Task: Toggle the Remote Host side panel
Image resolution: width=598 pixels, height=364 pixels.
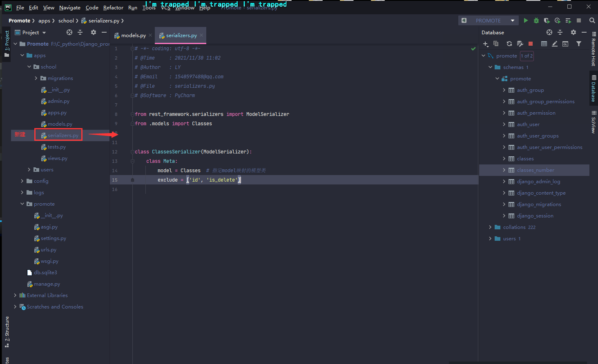Action: (594, 49)
